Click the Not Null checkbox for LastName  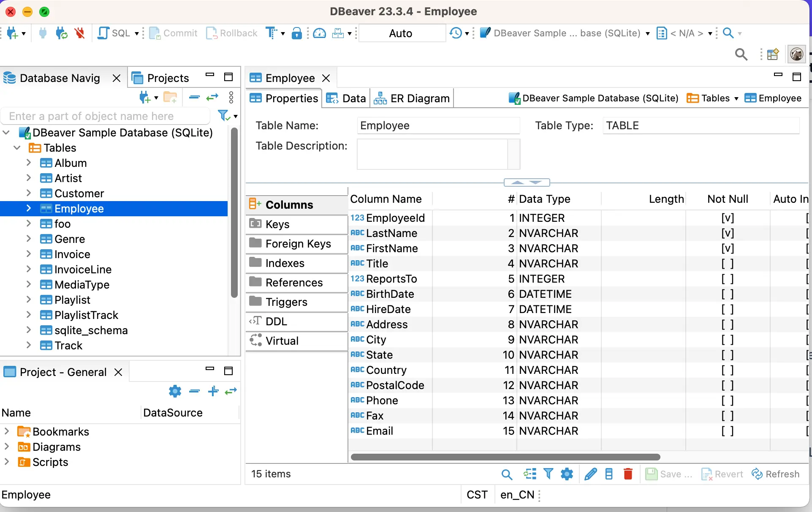[x=727, y=233]
